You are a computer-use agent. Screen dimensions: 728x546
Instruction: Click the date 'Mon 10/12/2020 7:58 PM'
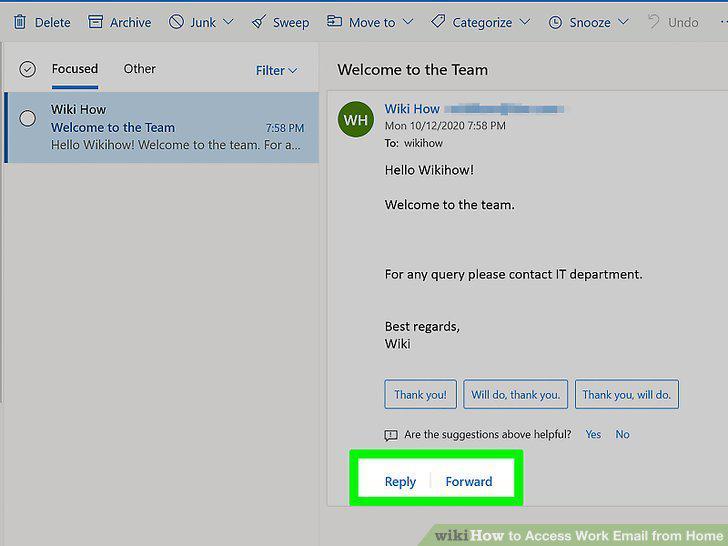click(445, 126)
